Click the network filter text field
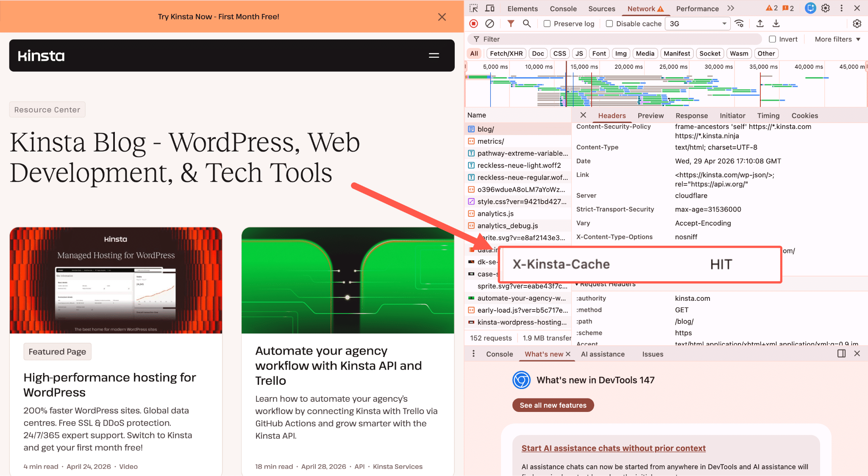 click(x=615, y=39)
